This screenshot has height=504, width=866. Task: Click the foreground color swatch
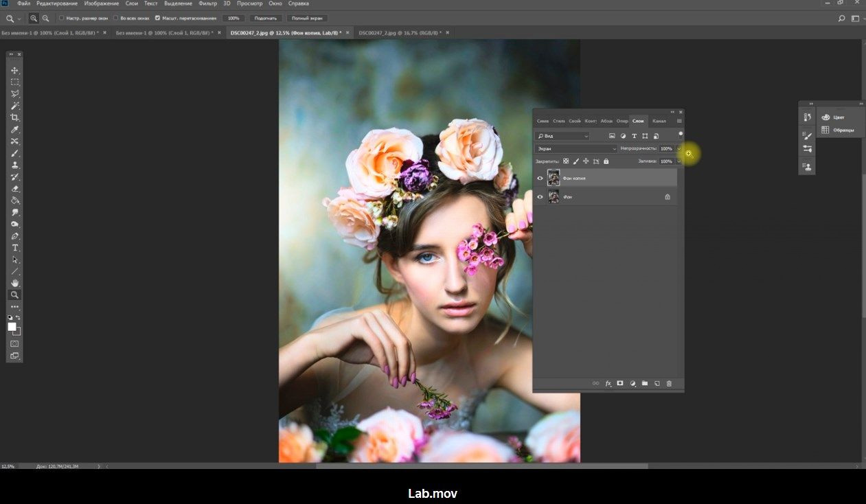pos(12,327)
